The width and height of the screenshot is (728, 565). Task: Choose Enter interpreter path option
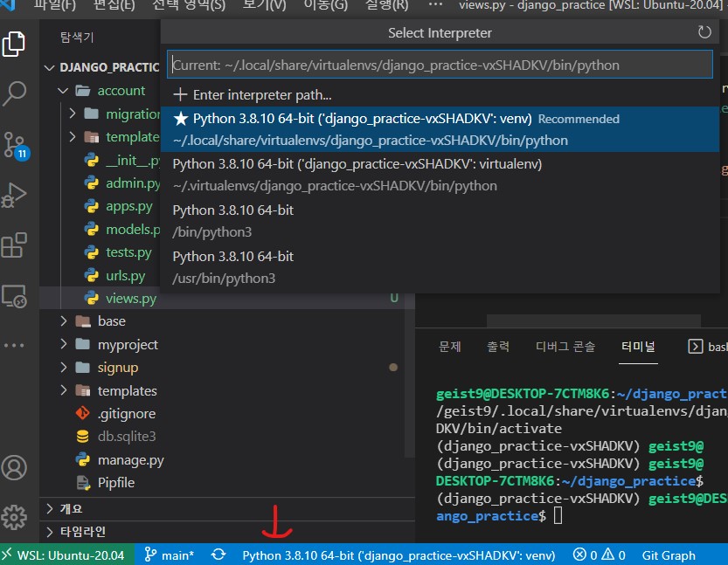tap(440, 94)
